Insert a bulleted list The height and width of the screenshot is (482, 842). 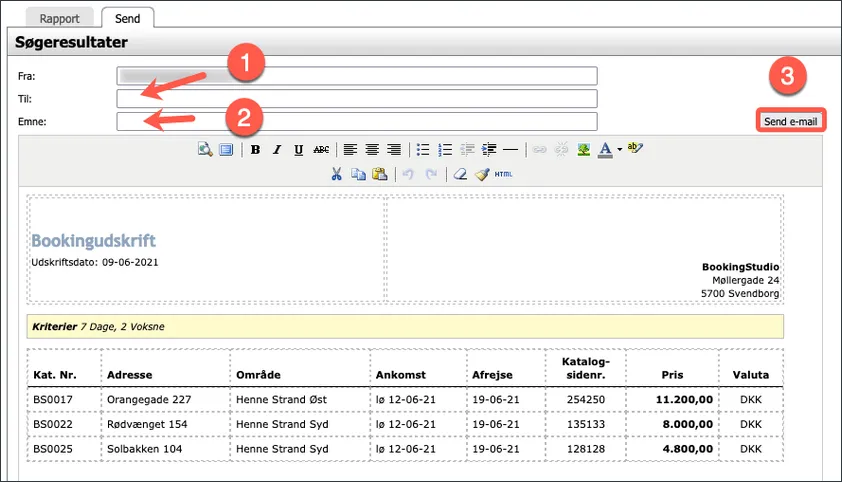423,150
